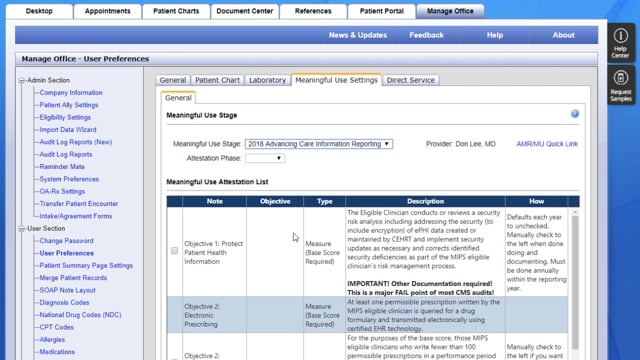Screen dimensions: 640x360
Task: Open the Audit Log Reports link without New
Action: [66, 154]
